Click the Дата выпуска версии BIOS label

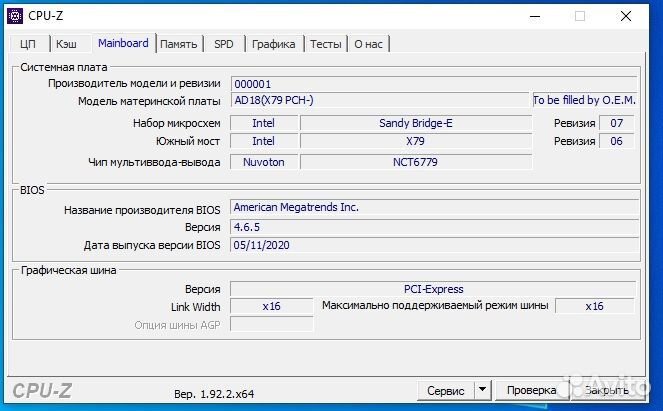[x=152, y=245]
